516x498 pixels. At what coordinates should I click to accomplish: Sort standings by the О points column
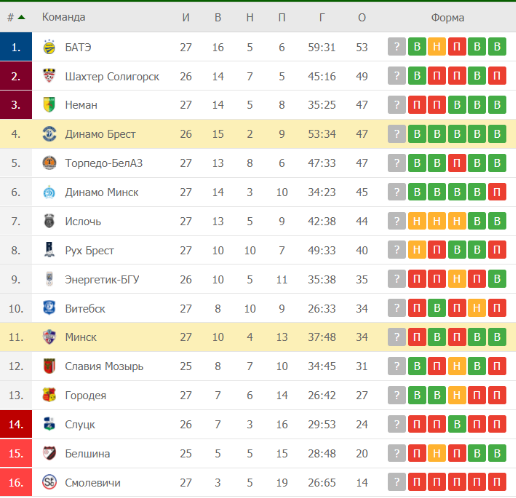pyautogui.click(x=362, y=17)
